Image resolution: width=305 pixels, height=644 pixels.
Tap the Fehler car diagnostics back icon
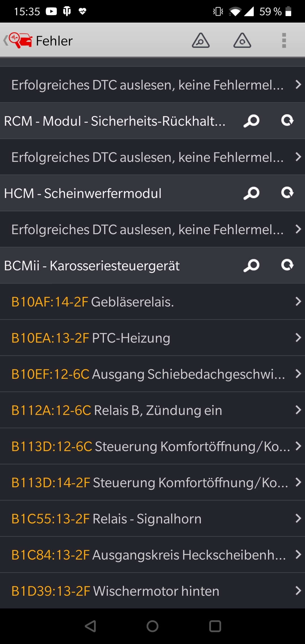point(19,40)
